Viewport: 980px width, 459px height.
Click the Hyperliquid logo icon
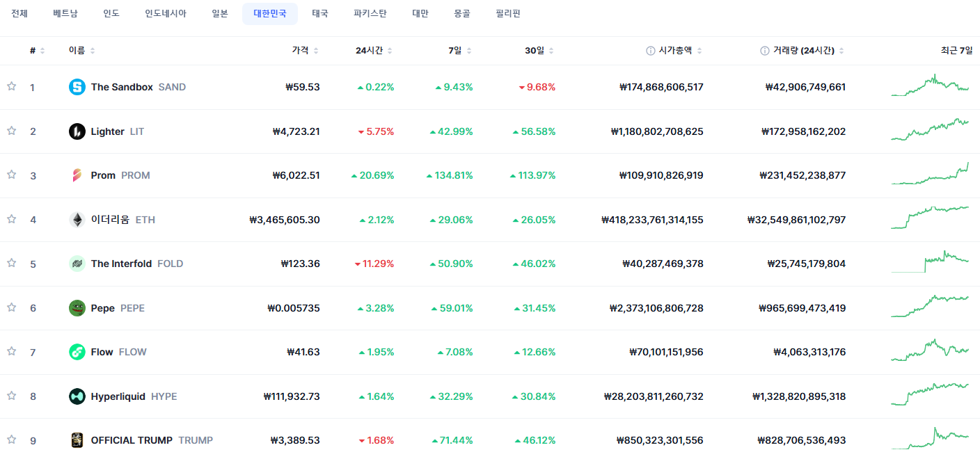coord(77,396)
